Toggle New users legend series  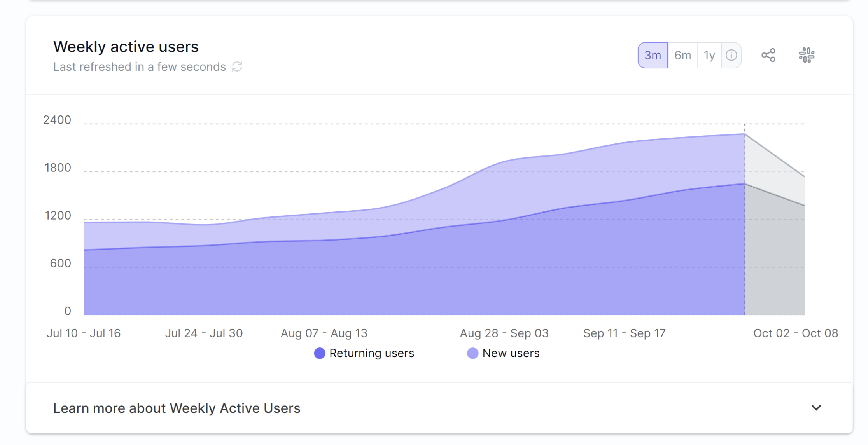(x=511, y=353)
